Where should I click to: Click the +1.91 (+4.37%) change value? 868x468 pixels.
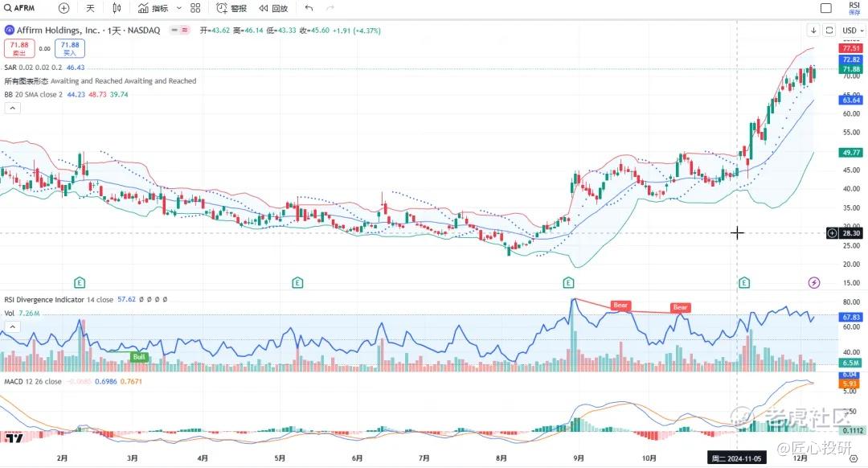pos(357,31)
